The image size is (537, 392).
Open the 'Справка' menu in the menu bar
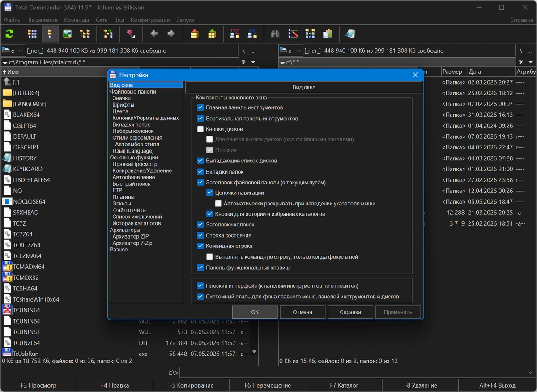point(521,20)
